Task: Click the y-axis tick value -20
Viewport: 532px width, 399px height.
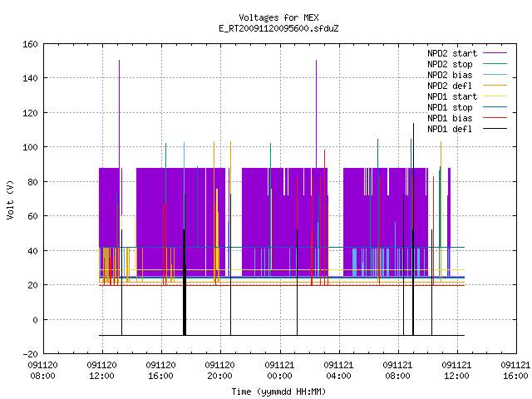Action: pos(30,354)
